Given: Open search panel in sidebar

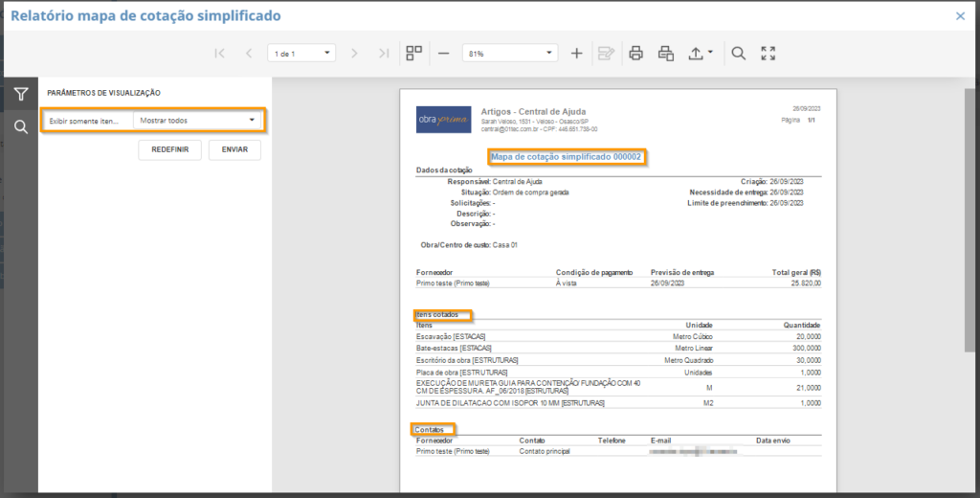Looking at the screenshot, I should click(x=21, y=127).
